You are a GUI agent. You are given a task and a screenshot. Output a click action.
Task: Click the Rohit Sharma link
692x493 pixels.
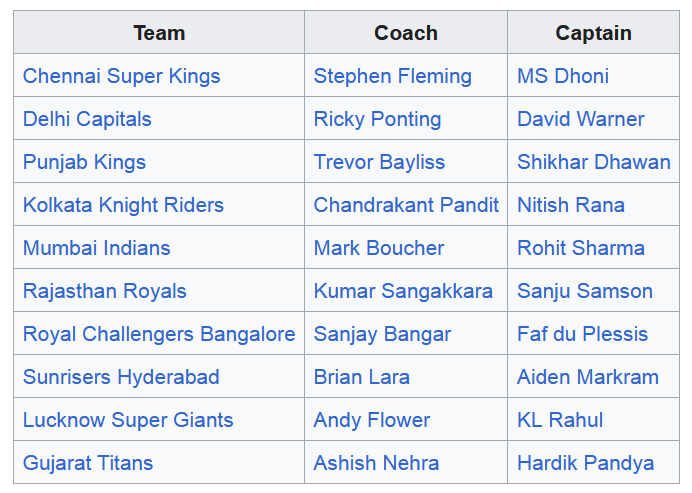(x=581, y=248)
